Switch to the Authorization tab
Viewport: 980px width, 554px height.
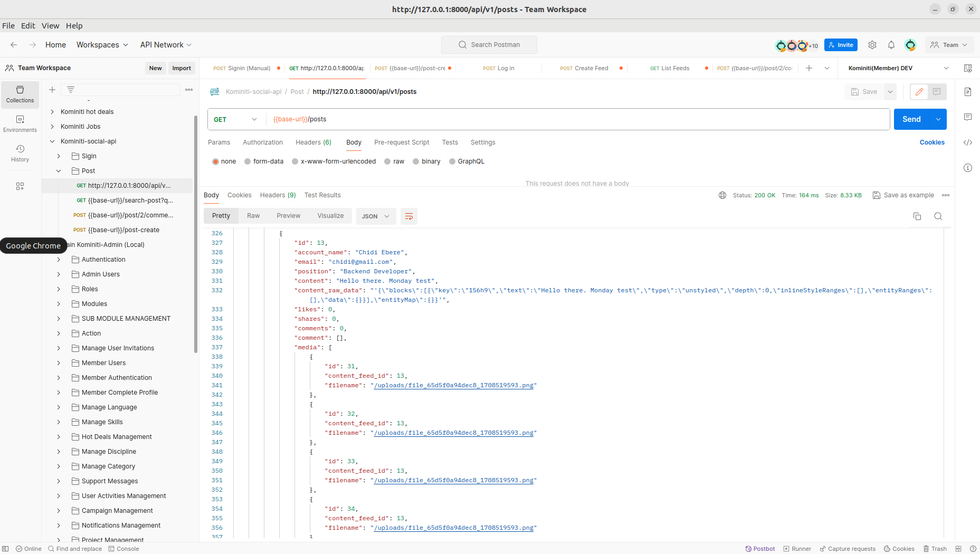[x=263, y=142]
